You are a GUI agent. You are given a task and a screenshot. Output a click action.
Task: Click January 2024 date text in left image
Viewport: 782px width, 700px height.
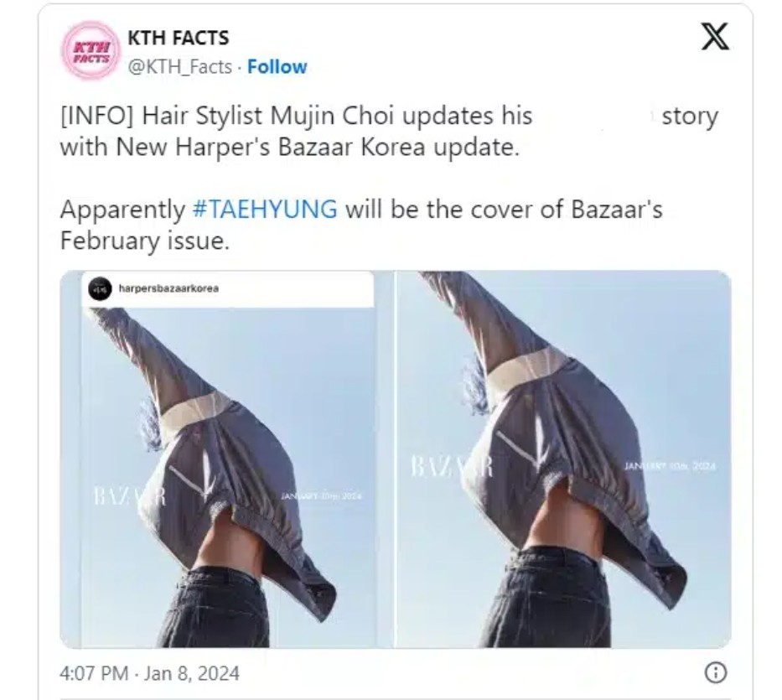click(321, 496)
